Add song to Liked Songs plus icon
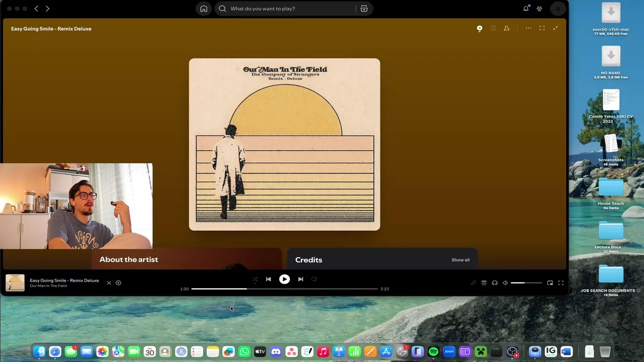The width and height of the screenshot is (644, 362). click(x=118, y=283)
